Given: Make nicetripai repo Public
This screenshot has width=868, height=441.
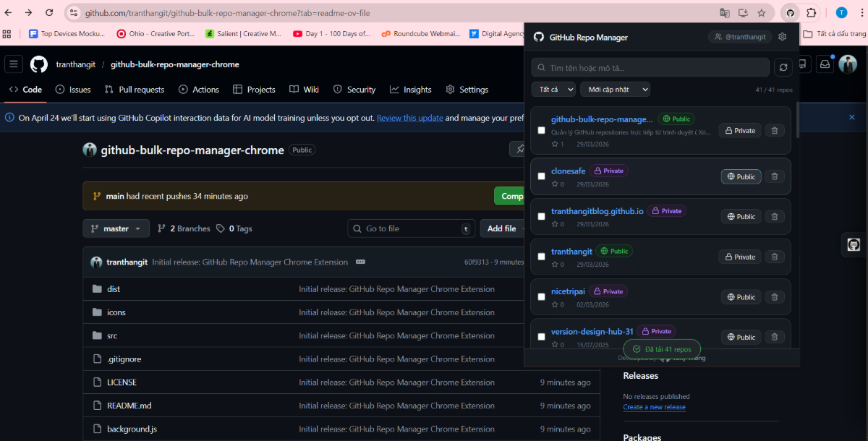Looking at the screenshot, I should tap(741, 296).
